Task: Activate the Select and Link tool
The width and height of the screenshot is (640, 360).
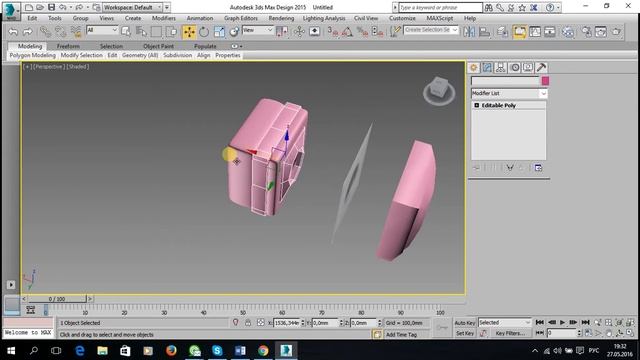Action: pyautogui.click(x=45, y=32)
